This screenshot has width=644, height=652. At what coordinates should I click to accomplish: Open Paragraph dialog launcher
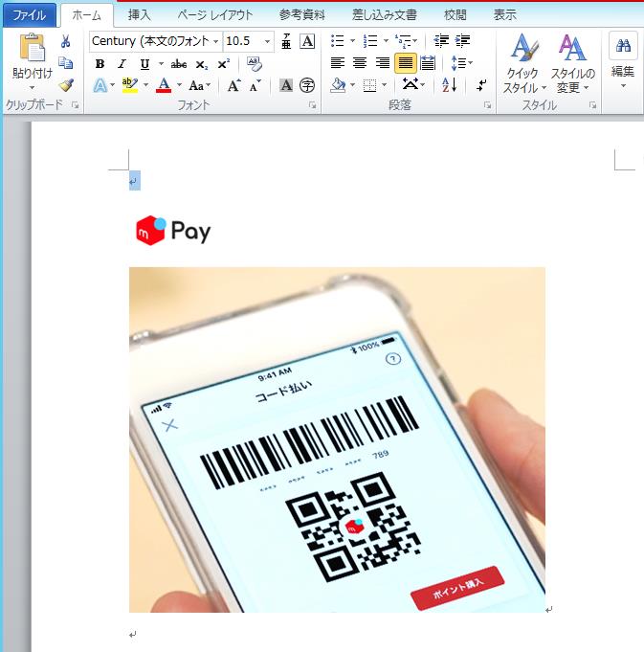[x=487, y=105]
